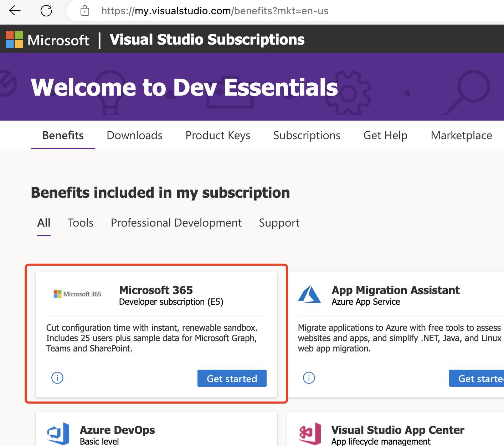
Task: Open the Marketplace section
Action: (x=461, y=135)
